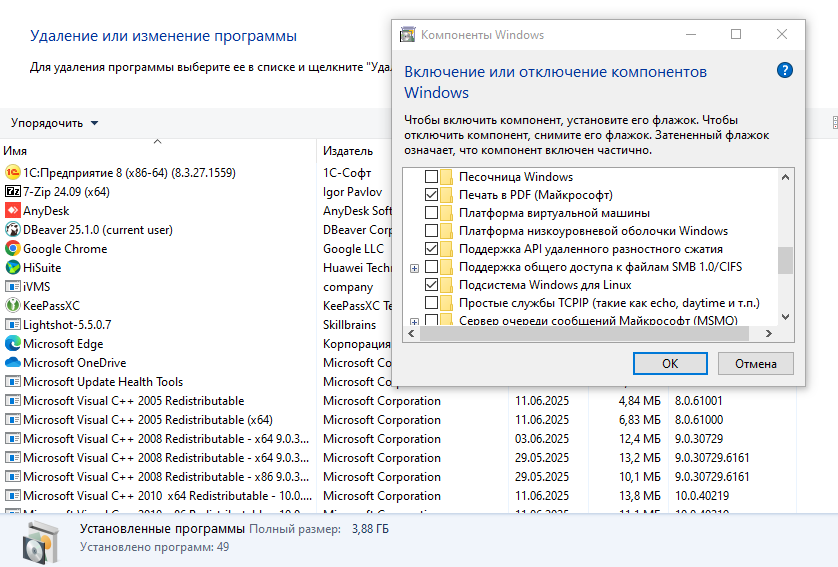Click the components list vertical scrollbar
The height and width of the screenshot is (567, 838).
(785, 260)
